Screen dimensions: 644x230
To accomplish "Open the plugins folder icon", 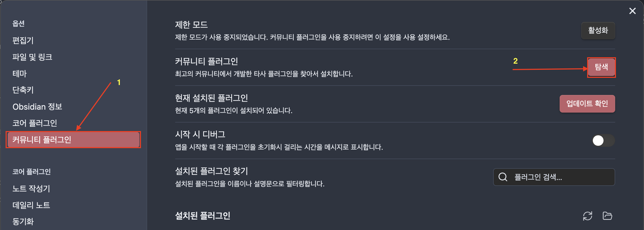I will tap(607, 216).
